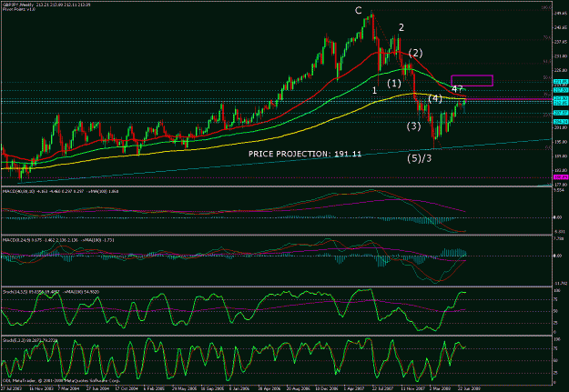Click the wave label "(1)" in parentheses
Screen dimensions: 569x392
coord(394,84)
